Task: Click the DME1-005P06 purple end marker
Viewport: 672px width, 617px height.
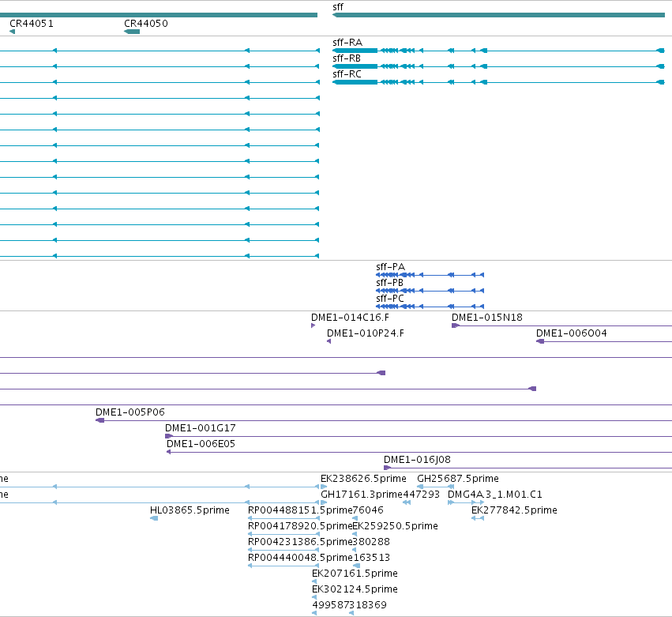Action: 99,420
